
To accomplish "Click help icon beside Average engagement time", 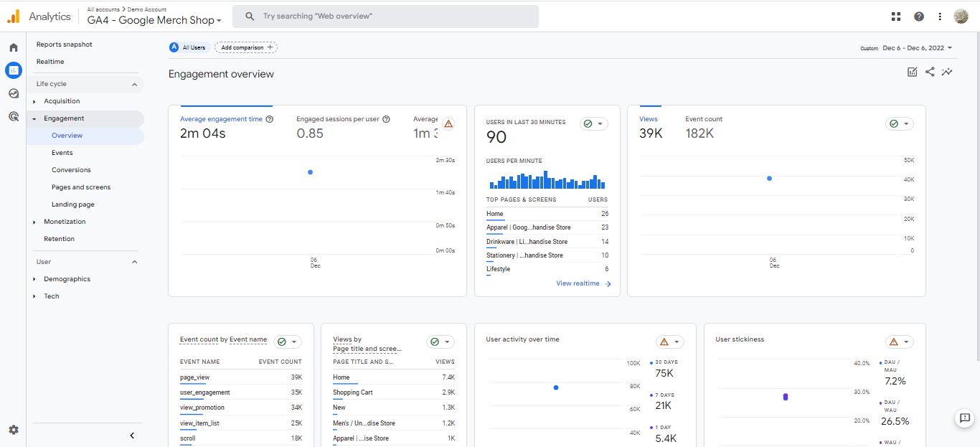I will (270, 119).
